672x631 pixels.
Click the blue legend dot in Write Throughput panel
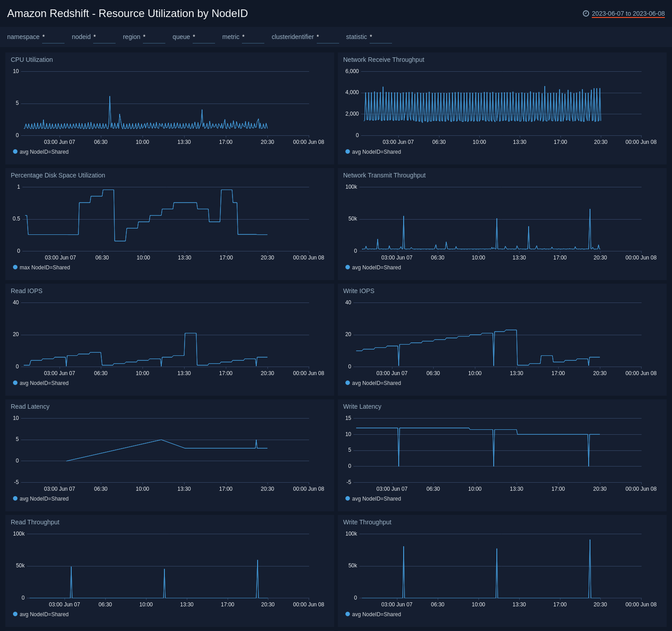tap(347, 614)
